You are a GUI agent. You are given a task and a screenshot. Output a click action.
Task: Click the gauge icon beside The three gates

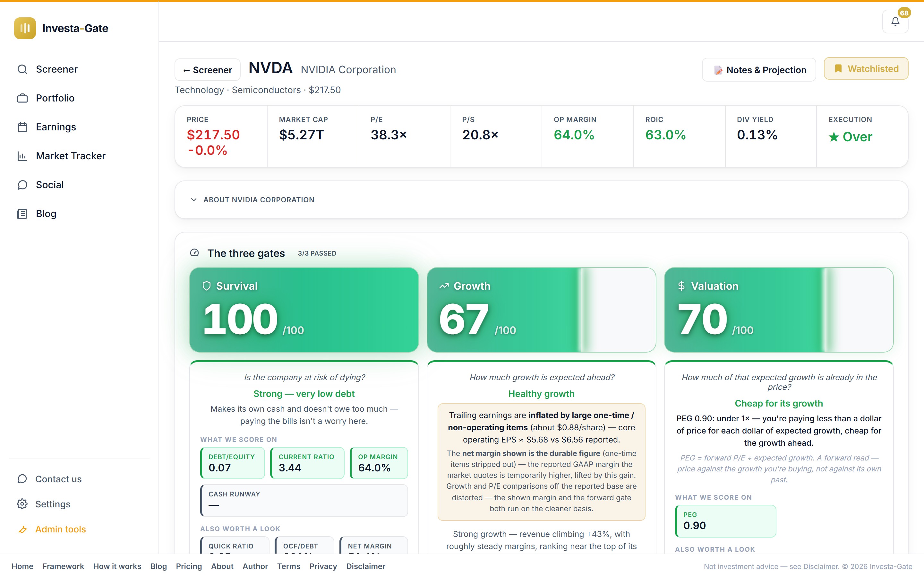(x=194, y=253)
